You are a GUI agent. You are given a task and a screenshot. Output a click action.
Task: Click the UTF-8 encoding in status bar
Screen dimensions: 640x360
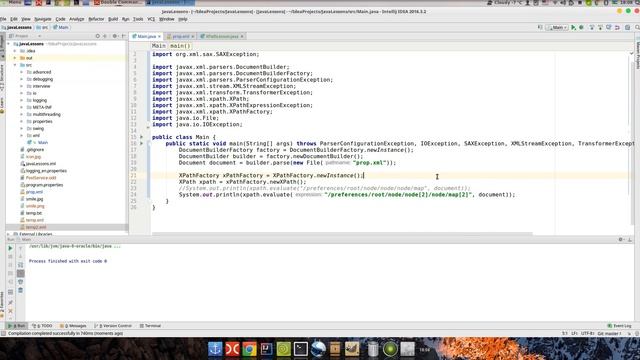[x=587, y=333]
